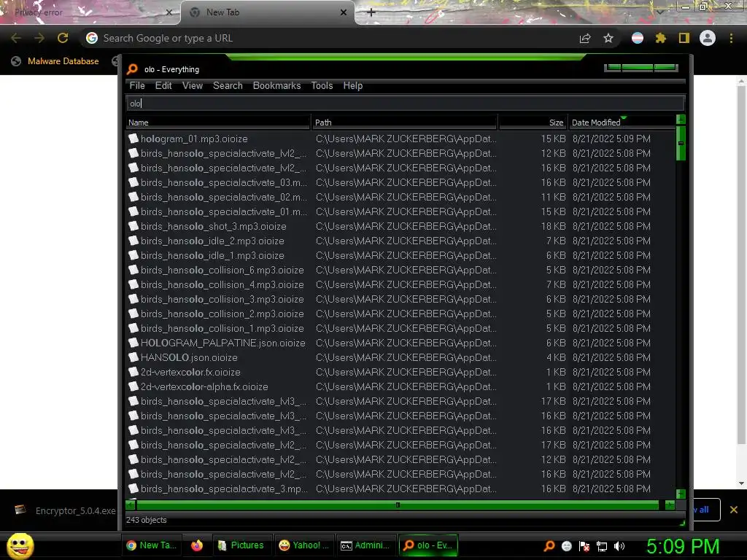
Task: Open the Chrome profile avatar
Action: click(708, 38)
